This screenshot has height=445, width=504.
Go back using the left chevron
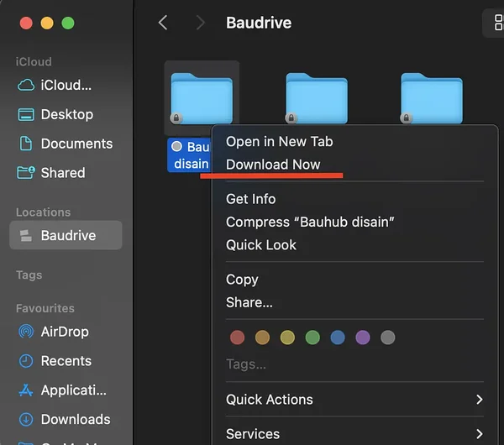[163, 23]
